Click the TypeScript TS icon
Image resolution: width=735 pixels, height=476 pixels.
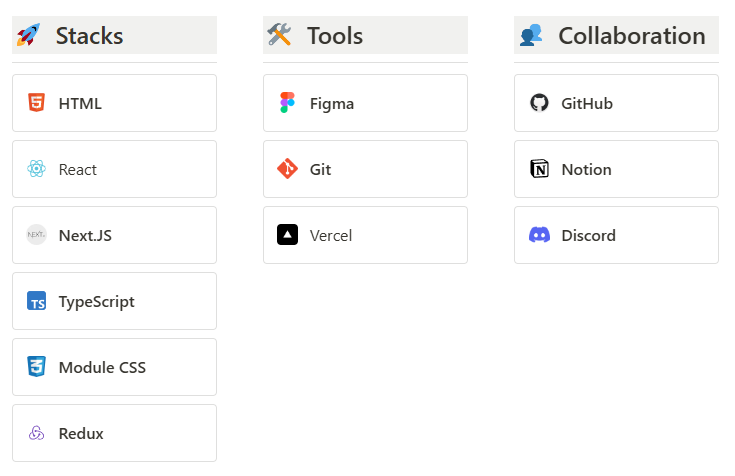coord(37,301)
